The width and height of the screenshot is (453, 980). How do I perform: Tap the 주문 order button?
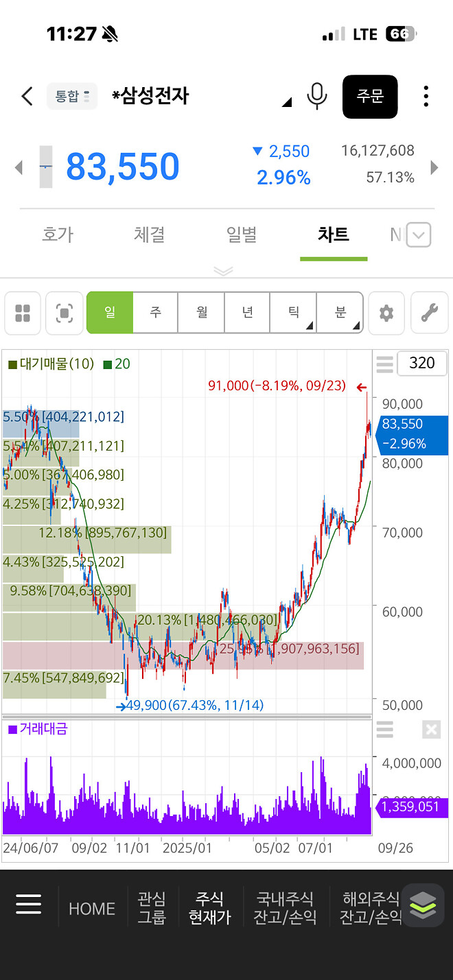(x=370, y=96)
